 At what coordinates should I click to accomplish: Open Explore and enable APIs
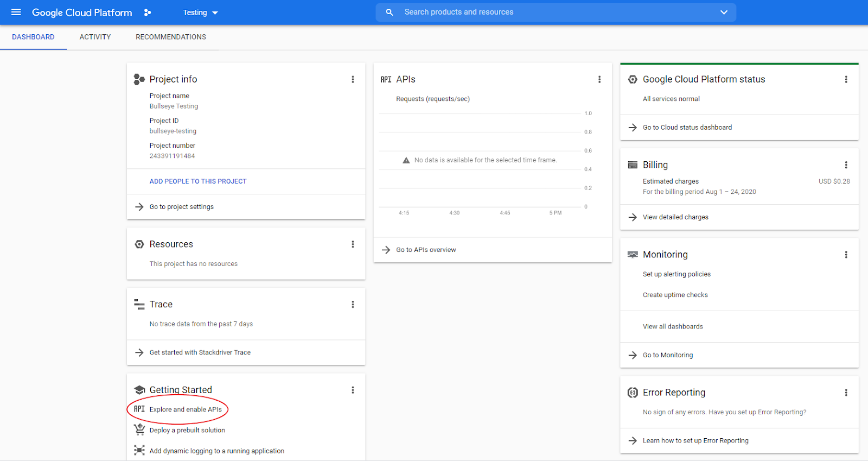186,409
